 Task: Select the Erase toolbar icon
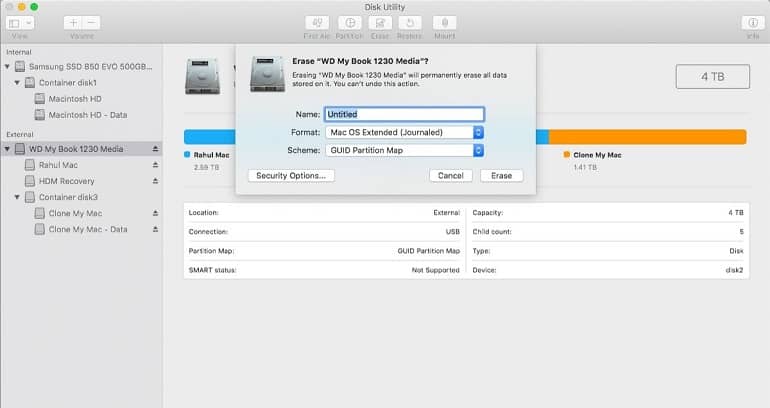click(x=380, y=23)
